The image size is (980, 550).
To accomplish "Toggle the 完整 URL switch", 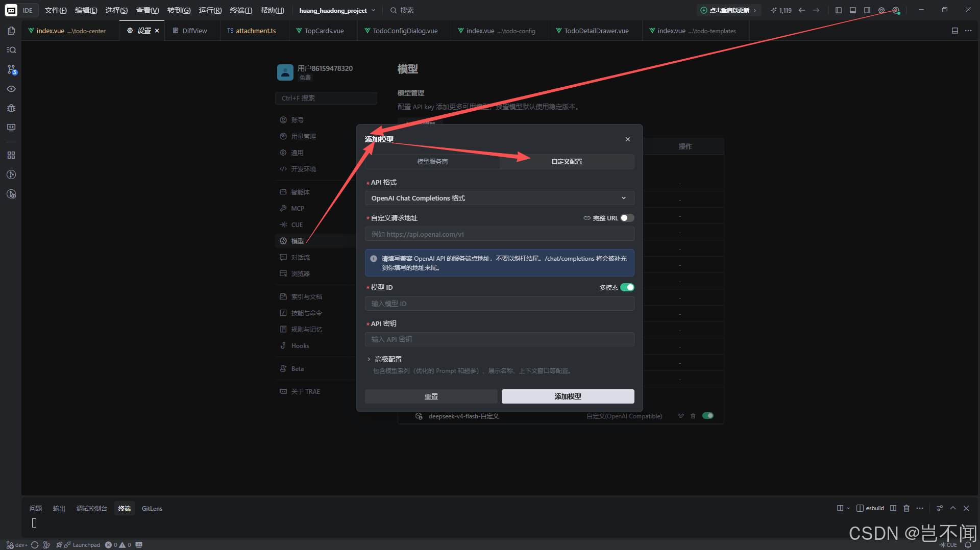I will tap(627, 218).
